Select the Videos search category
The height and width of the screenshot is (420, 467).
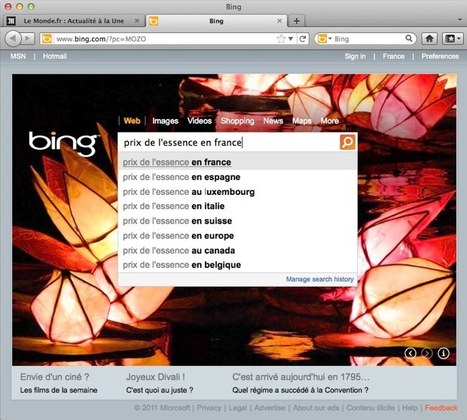tap(199, 121)
